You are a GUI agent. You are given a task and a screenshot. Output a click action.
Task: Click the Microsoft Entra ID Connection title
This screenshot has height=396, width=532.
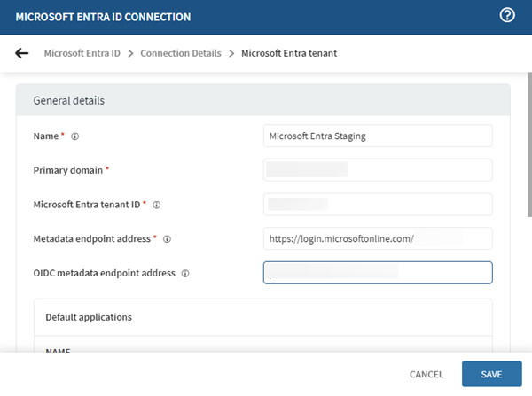pyautogui.click(x=103, y=17)
